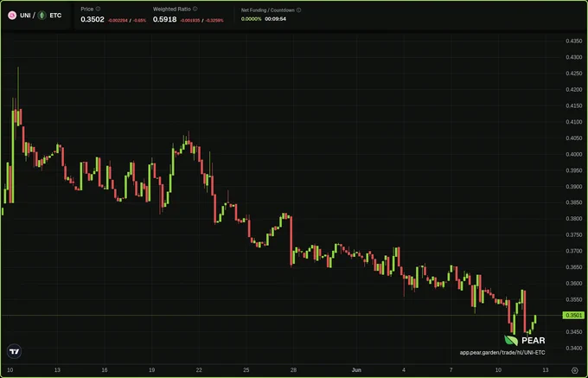The width and height of the screenshot is (588, 378).
Task: Click the 0.3400 price axis label
Action: 574,348
